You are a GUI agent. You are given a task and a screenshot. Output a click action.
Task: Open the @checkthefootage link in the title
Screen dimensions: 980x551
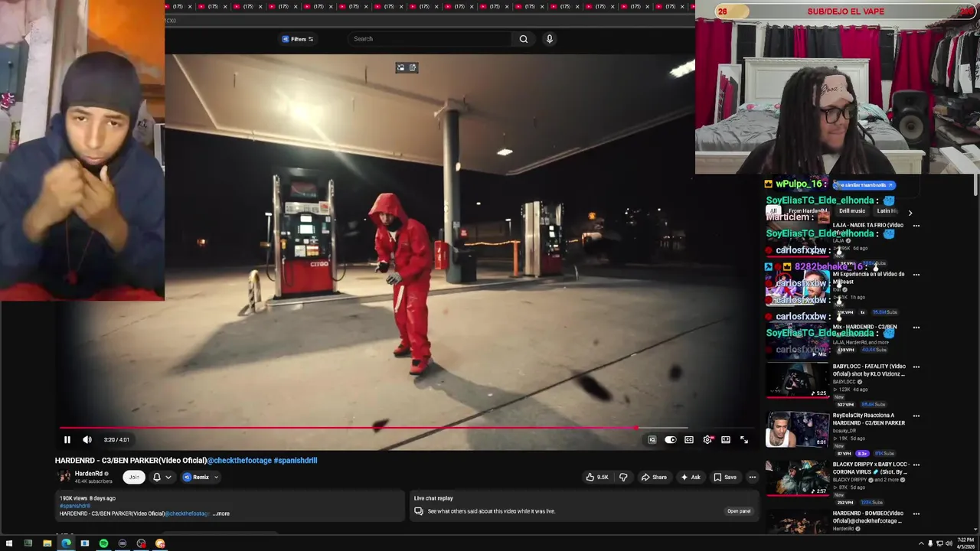[240, 460]
